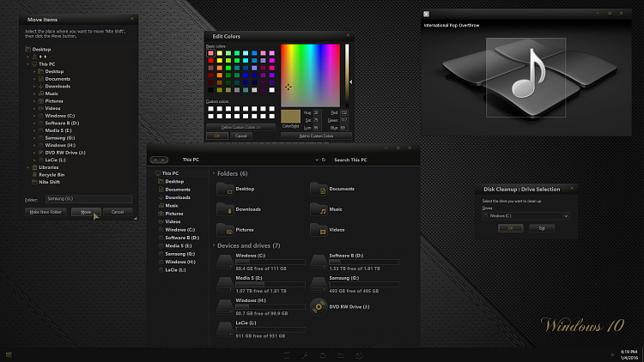Open the address bar history dropdown chevron
This screenshot has width=644, height=362.
pyautogui.click(x=317, y=160)
